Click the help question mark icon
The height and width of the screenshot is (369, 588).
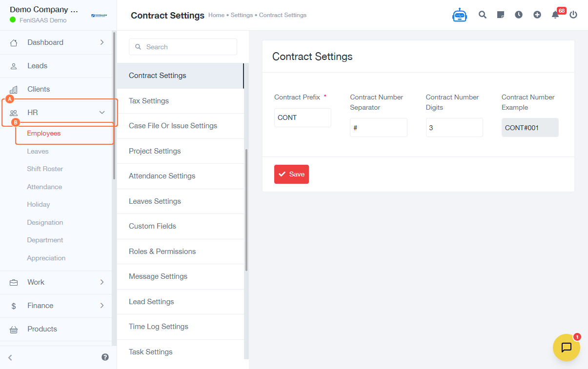click(x=105, y=357)
